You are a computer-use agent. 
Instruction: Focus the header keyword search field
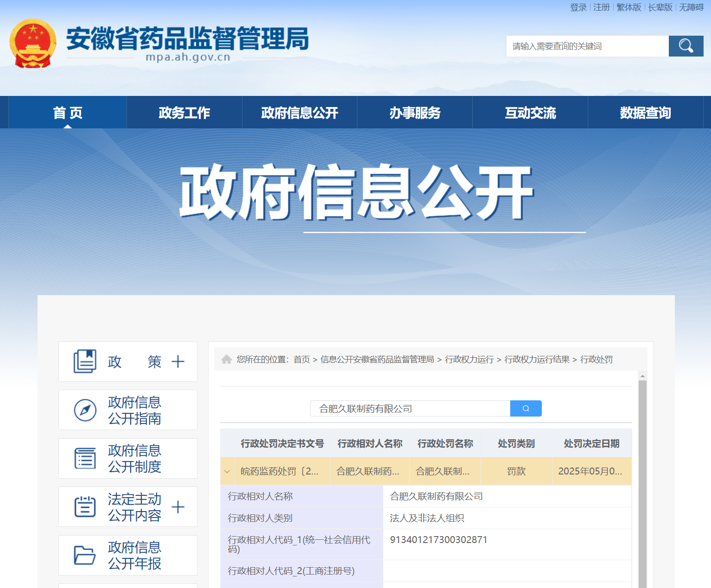(588, 46)
